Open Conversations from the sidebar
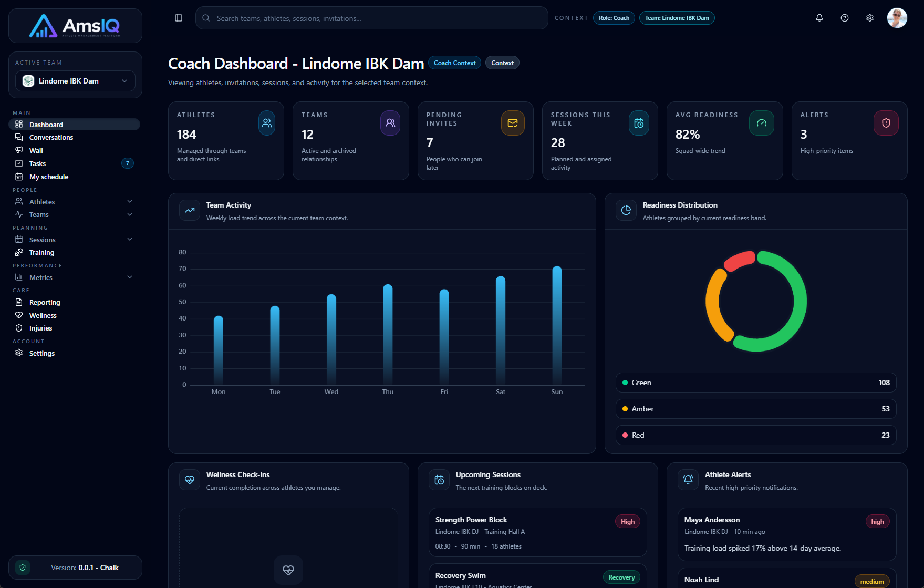The width and height of the screenshot is (924, 588). coord(74,137)
